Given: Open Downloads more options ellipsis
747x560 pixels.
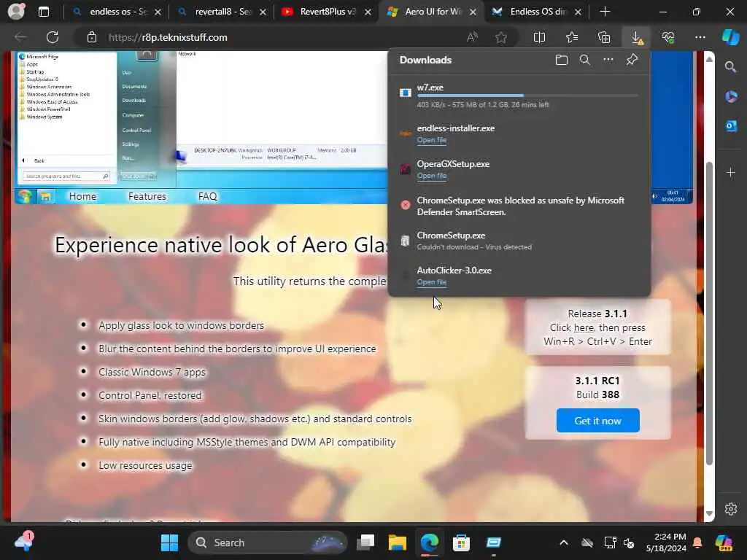Looking at the screenshot, I should tap(608, 60).
